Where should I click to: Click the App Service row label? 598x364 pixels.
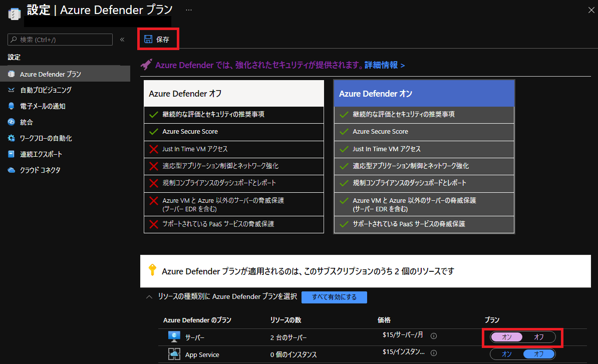(202, 354)
